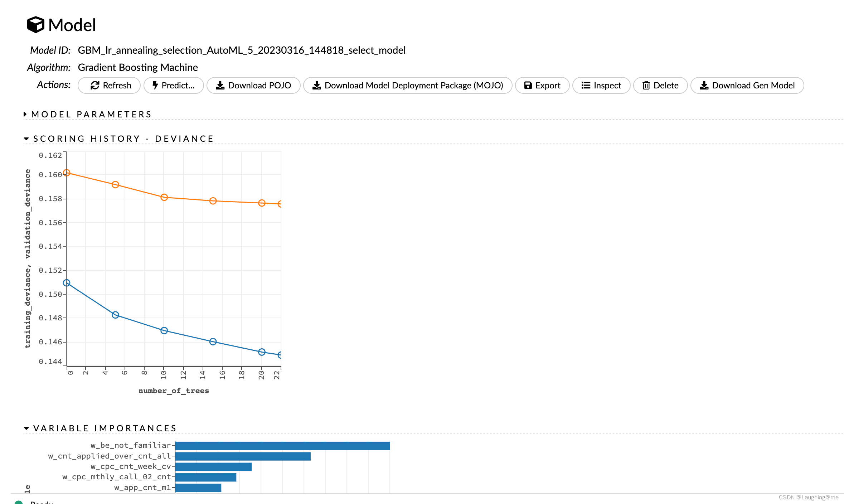Viewport: 844px width, 504px height.
Task: Click blue training deviance point at 5 trees
Action: pos(115,315)
